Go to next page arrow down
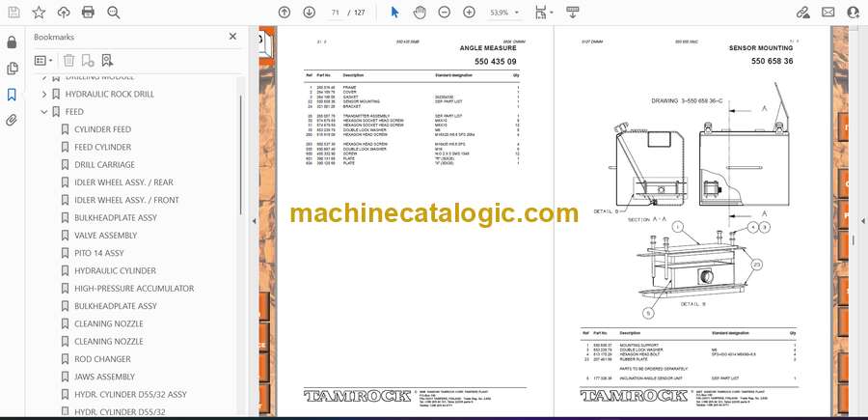Viewport: 868px width, 420px height. pyautogui.click(x=310, y=13)
